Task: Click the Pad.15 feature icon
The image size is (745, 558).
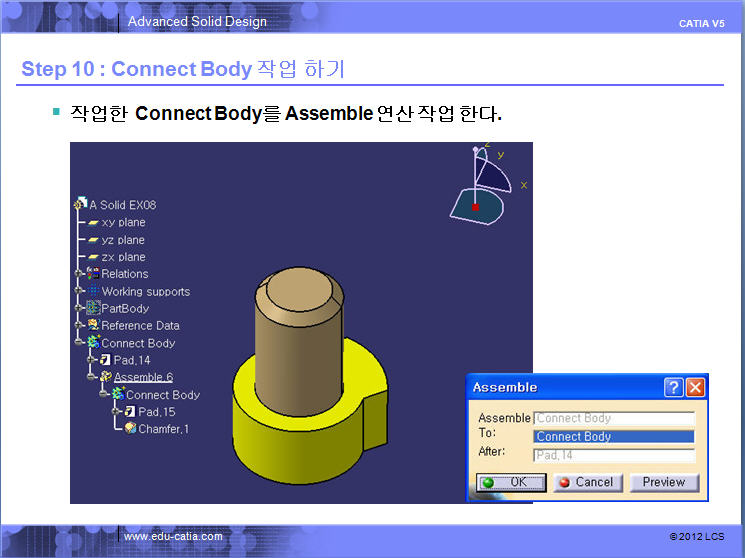Action: pyautogui.click(x=130, y=412)
